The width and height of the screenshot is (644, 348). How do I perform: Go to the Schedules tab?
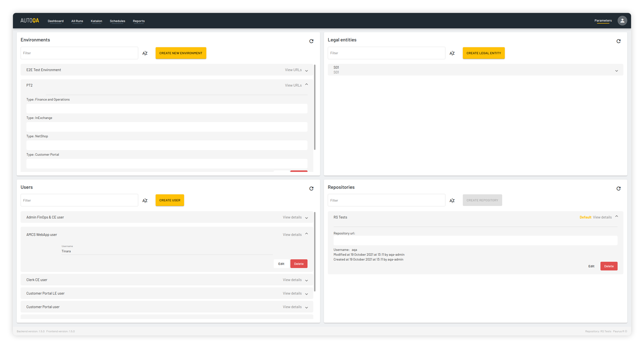(117, 21)
